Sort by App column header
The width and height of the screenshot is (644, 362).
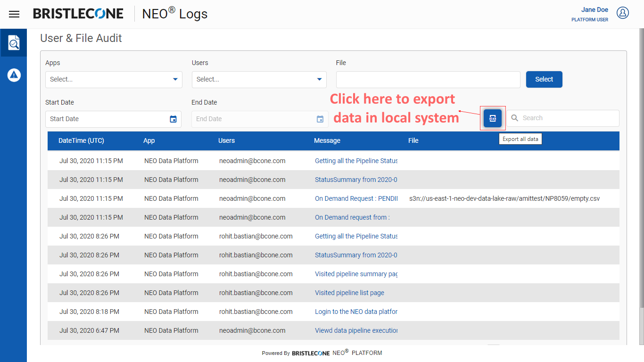pos(149,140)
